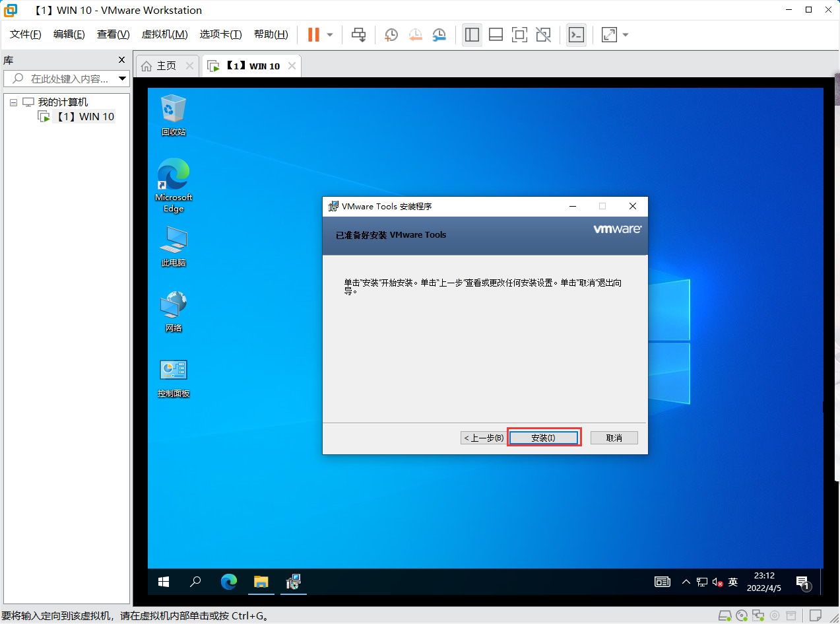This screenshot has width=840, height=624.
Task: Click the network adapter status icon
Action: tap(758, 616)
